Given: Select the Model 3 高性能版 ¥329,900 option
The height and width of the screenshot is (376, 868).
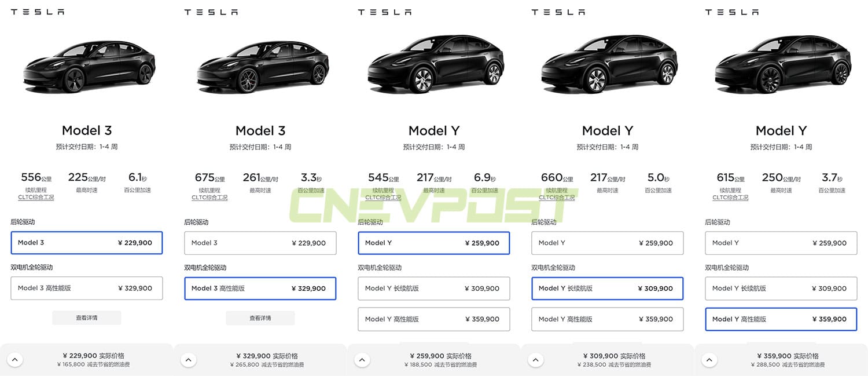Looking at the screenshot, I should click(260, 288).
